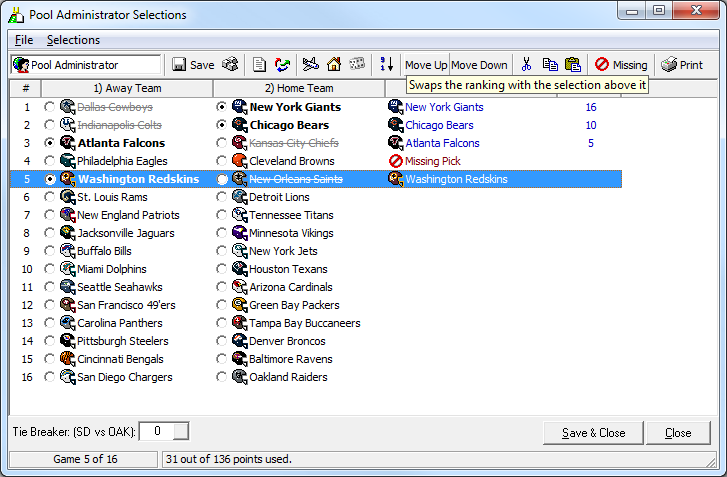The image size is (727, 477).
Task: Click row number 7 in the game list
Action: coord(26,215)
